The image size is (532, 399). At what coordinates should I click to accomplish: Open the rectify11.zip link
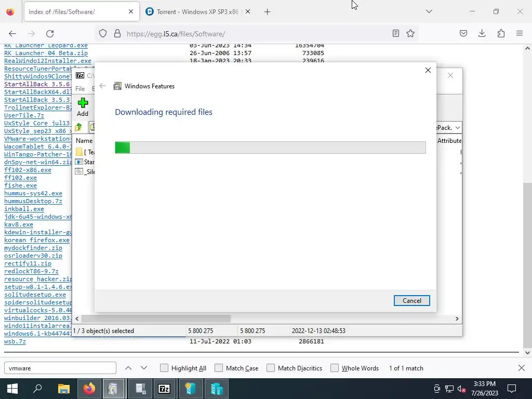(x=28, y=263)
